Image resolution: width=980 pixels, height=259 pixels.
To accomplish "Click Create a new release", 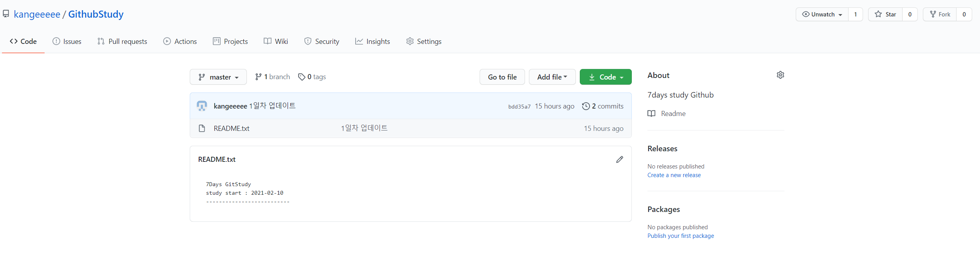I will (x=674, y=175).
